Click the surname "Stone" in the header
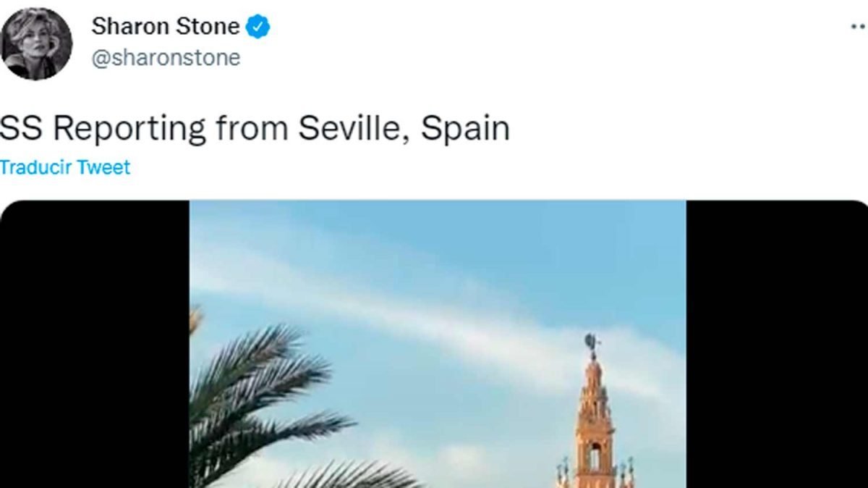868x488 pixels. 210,28
